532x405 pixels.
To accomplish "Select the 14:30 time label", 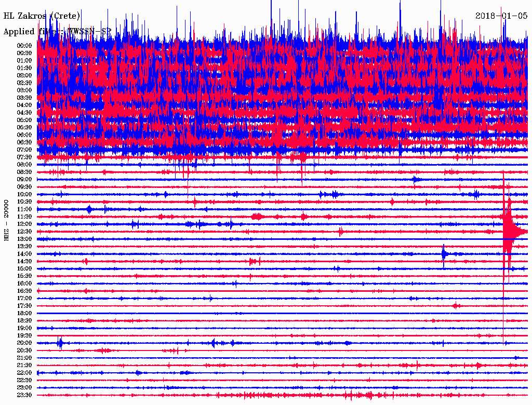I will (24, 262).
